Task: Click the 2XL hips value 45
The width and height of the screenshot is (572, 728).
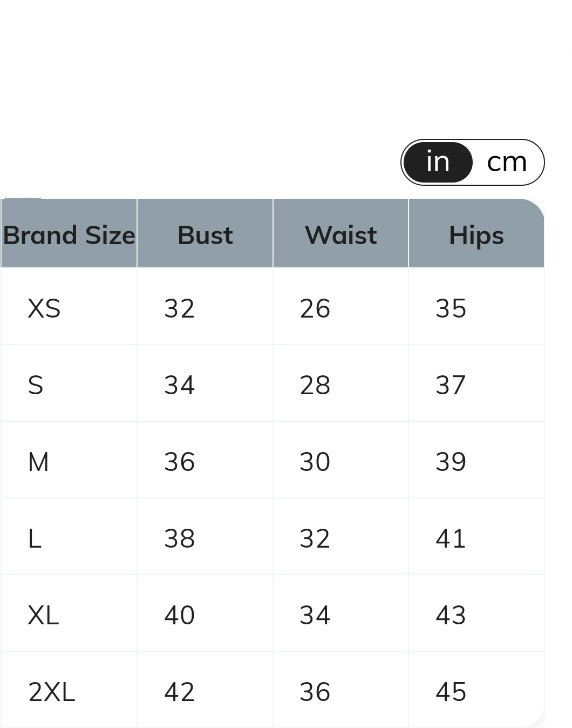Action: coord(451,692)
